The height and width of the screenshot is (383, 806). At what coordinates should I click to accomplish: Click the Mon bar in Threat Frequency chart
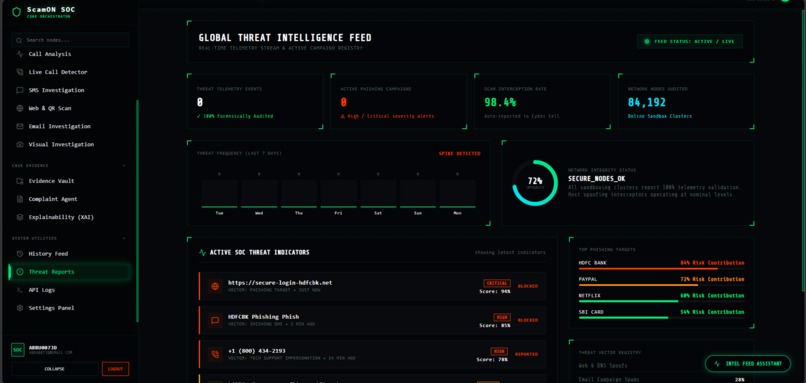pyautogui.click(x=457, y=193)
